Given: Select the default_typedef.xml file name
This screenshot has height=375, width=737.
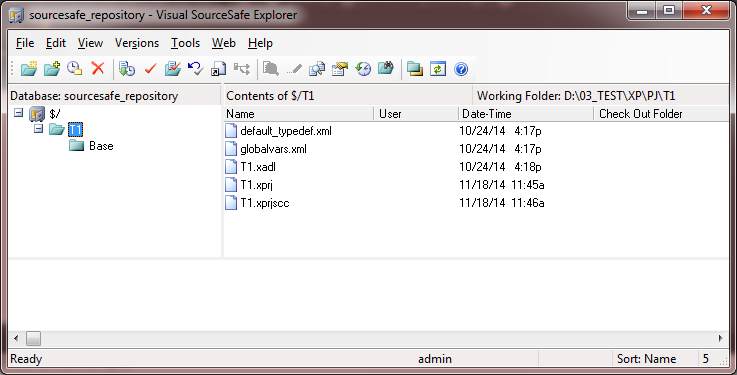Looking at the screenshot, I should (x=286, y=131).
